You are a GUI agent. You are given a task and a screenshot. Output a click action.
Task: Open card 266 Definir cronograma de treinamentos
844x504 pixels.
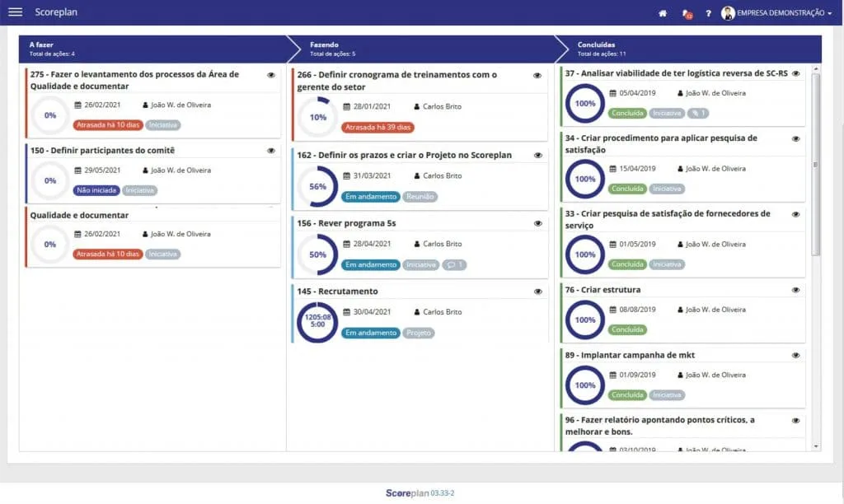tap(396, 81)
